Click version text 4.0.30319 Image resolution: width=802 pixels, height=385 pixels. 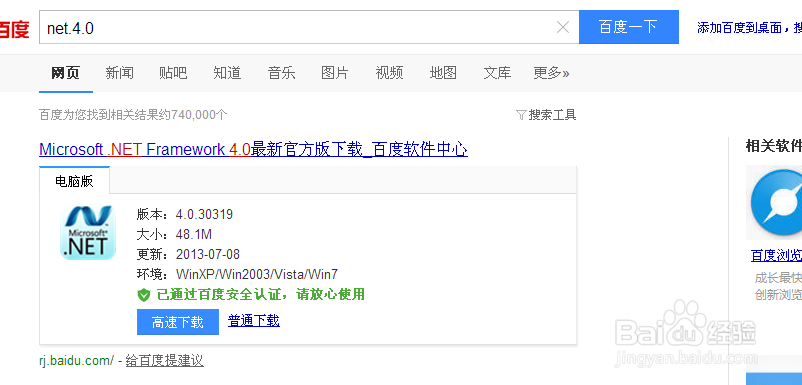[204, 214]
